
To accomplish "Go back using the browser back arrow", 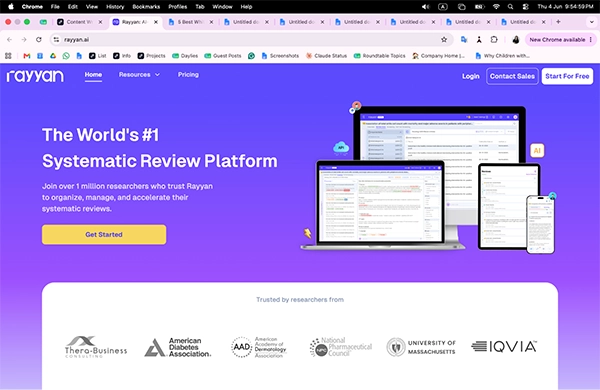I will [x=10, y=39].
